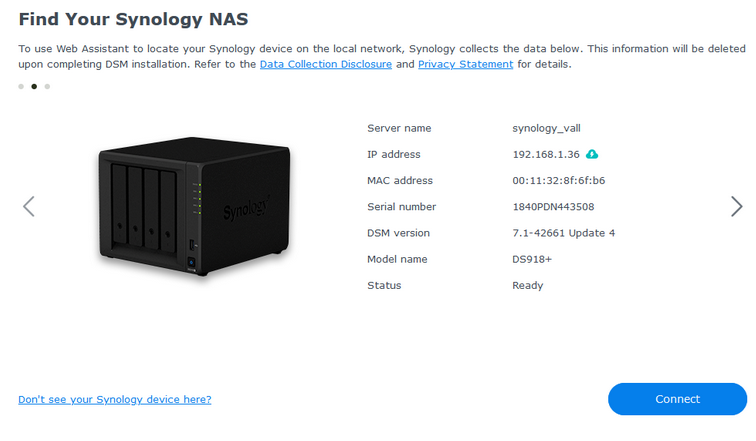This screenshot has height=441, width=756.
Task: Go to the next device with right arrow
Action: click(736, 207)
